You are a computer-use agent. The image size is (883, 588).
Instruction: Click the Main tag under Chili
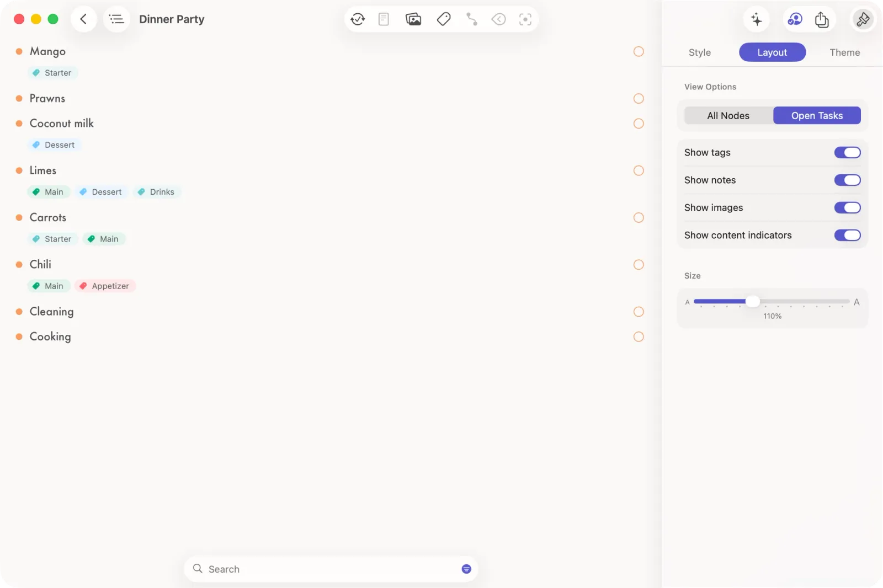tap(49, 286)
